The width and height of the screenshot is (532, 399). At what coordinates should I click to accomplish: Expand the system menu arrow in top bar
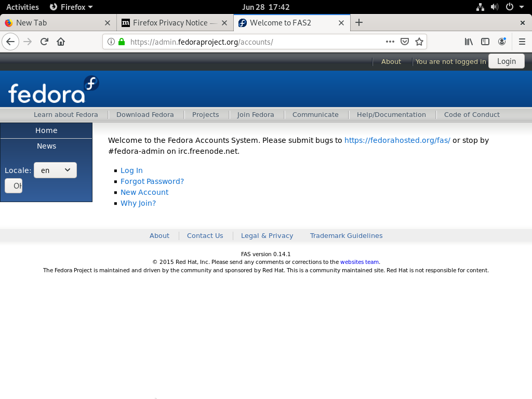coord(522,7)
